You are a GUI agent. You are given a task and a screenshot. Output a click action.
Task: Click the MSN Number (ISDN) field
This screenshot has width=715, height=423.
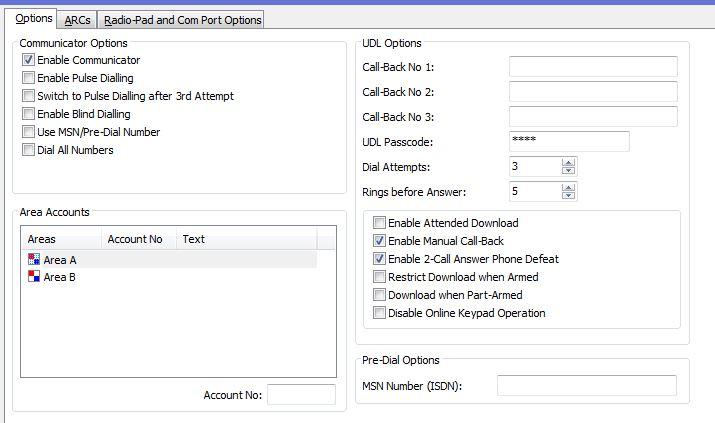[587, 386]
